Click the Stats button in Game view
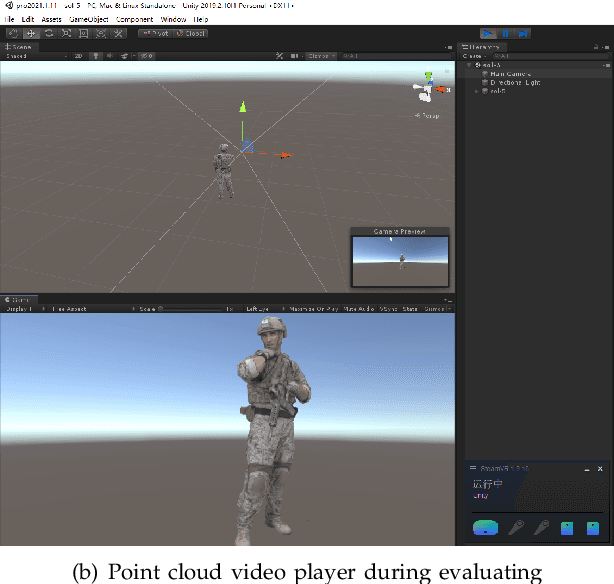Image resolution: width=614 pixels, height=584 pixels. (x=409, y=309)
